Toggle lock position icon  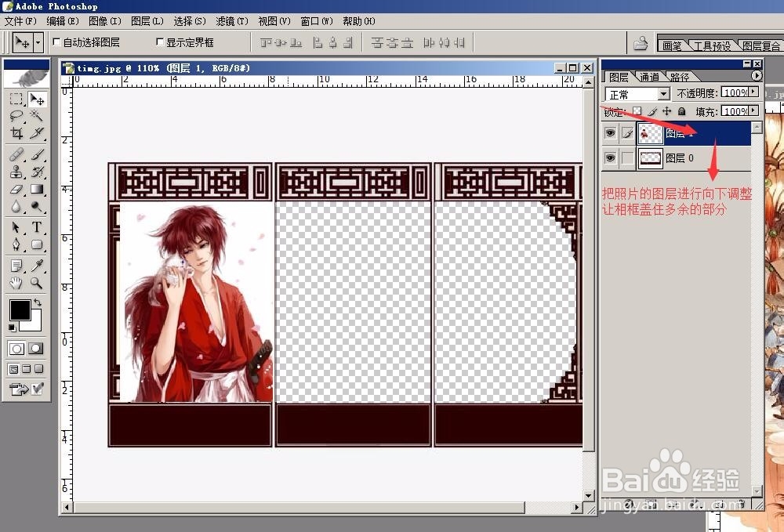(666, 111)
